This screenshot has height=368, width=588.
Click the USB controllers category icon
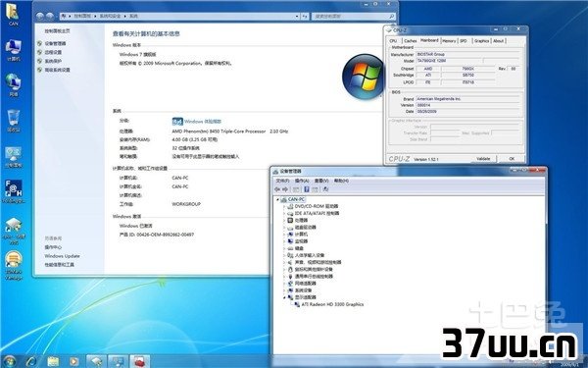[290, 276]
